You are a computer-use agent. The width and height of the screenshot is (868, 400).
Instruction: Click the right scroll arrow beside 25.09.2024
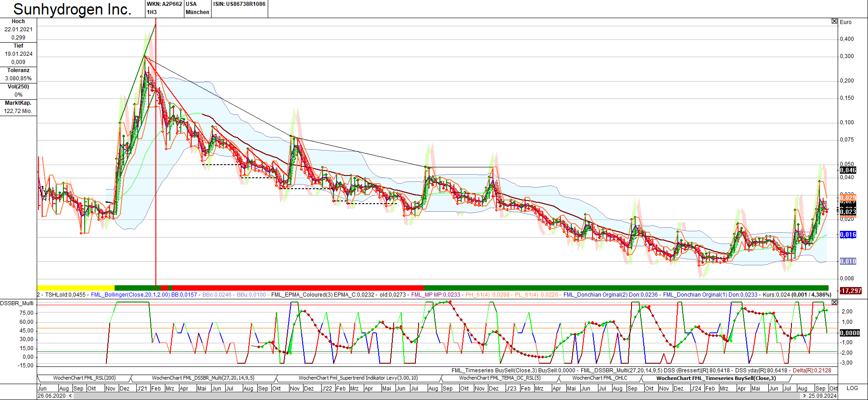click(x=804, y=396)
